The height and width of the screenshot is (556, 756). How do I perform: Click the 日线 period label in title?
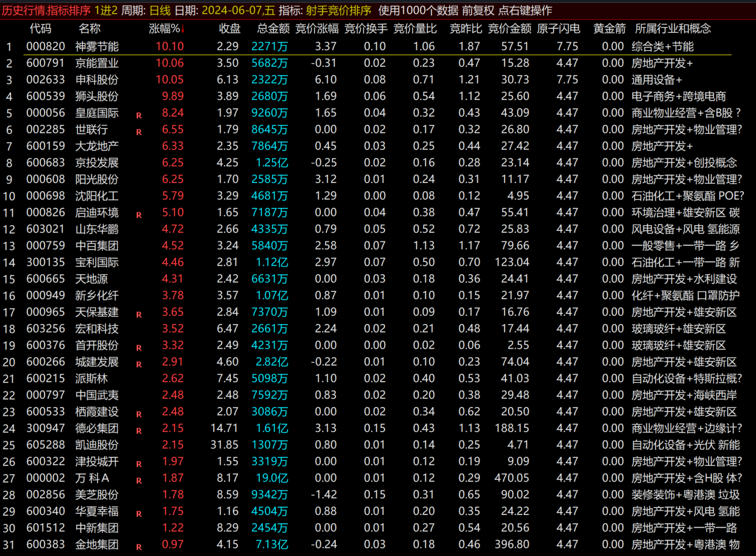click(x=160, y=10)
